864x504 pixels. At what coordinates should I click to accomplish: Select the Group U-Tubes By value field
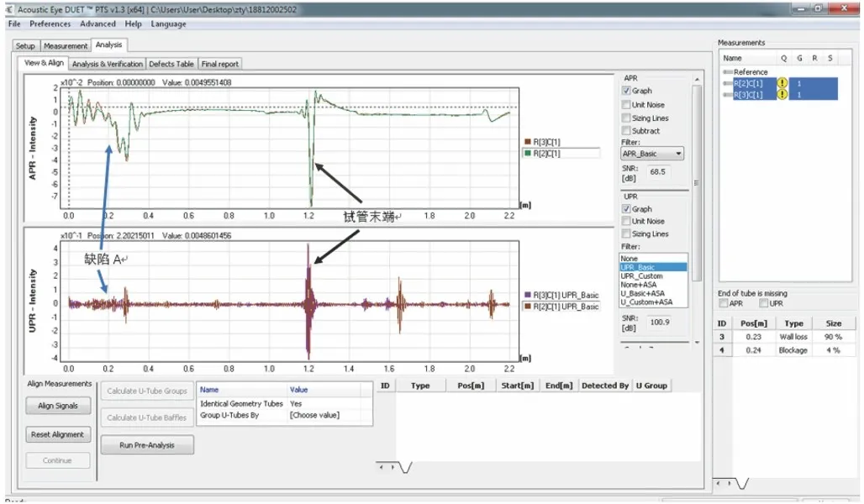click(x=326, y=415)
